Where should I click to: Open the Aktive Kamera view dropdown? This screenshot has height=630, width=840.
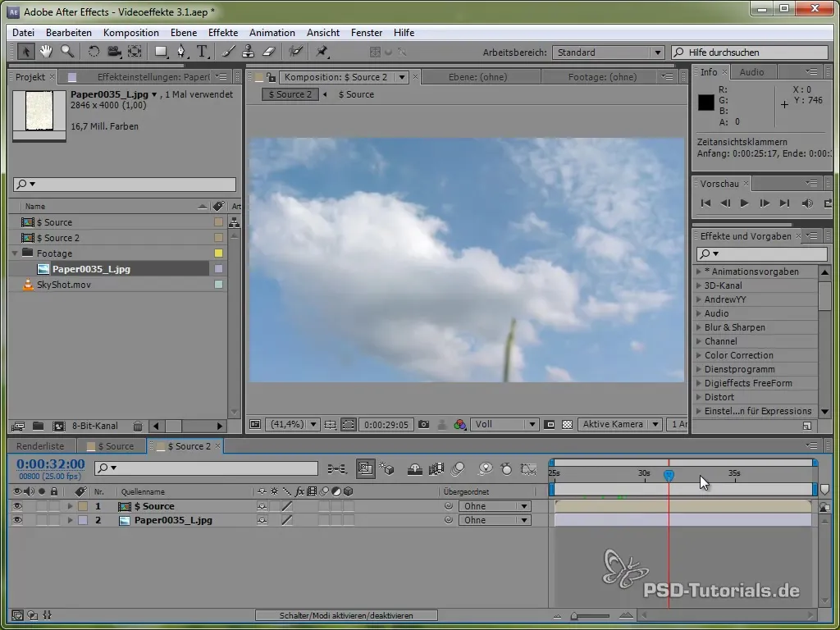[620, 425]
